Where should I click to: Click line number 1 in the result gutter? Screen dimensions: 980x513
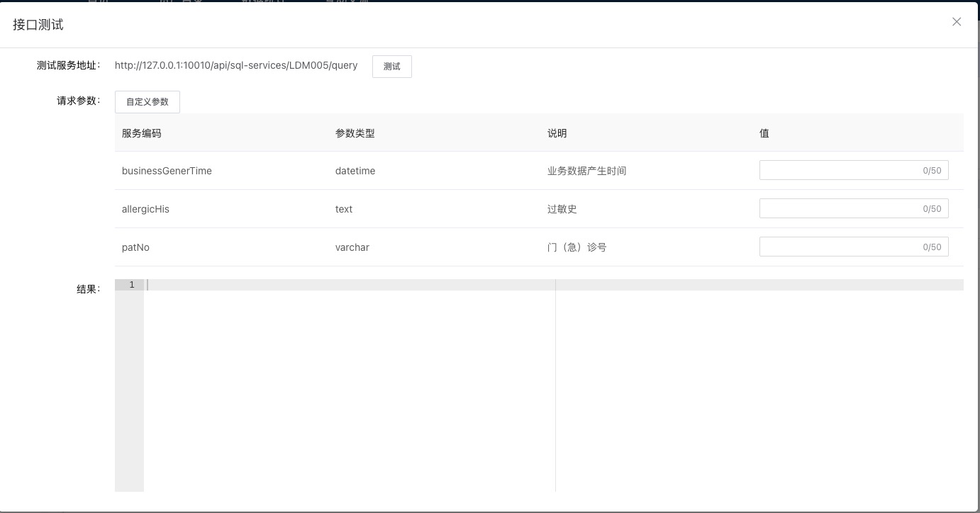click(x=131, y=284)
